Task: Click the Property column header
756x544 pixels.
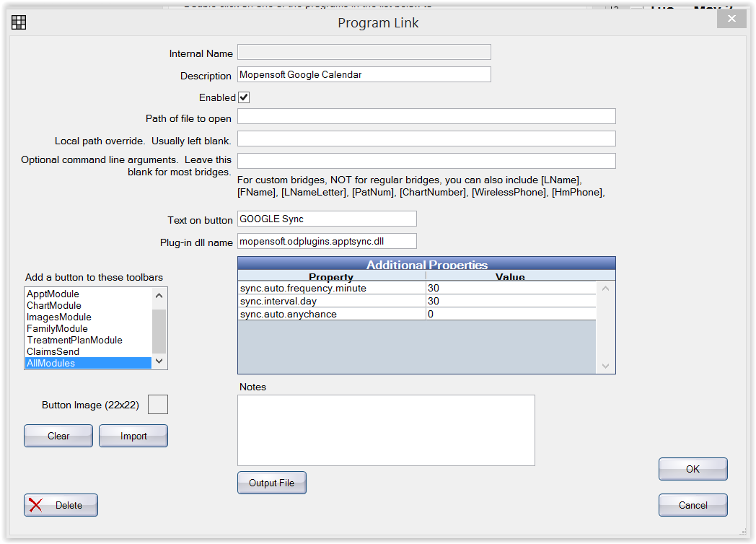Action: click(331, 276)
